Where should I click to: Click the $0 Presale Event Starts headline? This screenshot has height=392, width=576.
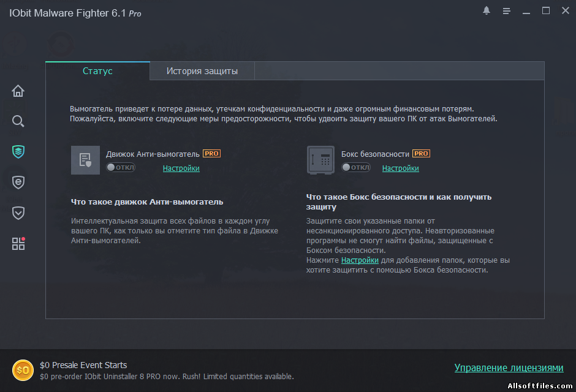click(83, 365)
